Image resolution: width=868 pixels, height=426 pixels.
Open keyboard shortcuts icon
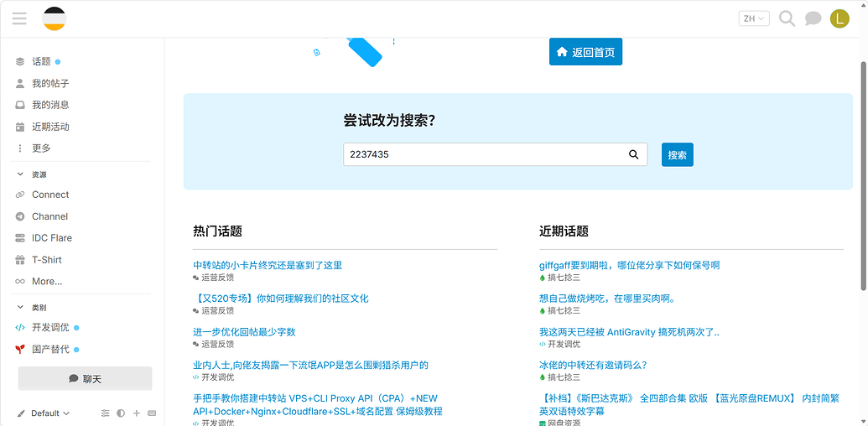(x=153, y=413)
